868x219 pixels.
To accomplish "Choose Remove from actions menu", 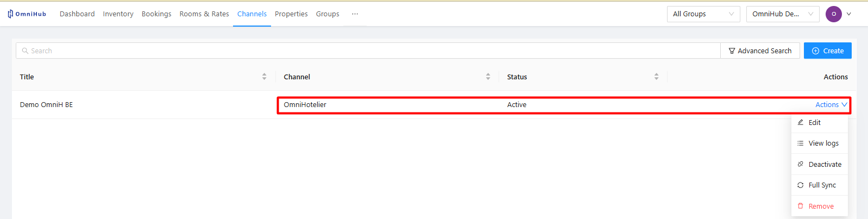I will (x=819, y=207).
